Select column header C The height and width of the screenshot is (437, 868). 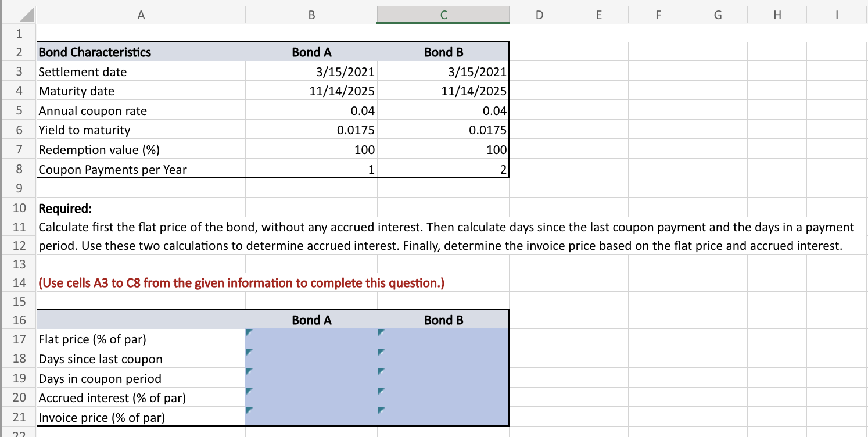pos(443,14)
